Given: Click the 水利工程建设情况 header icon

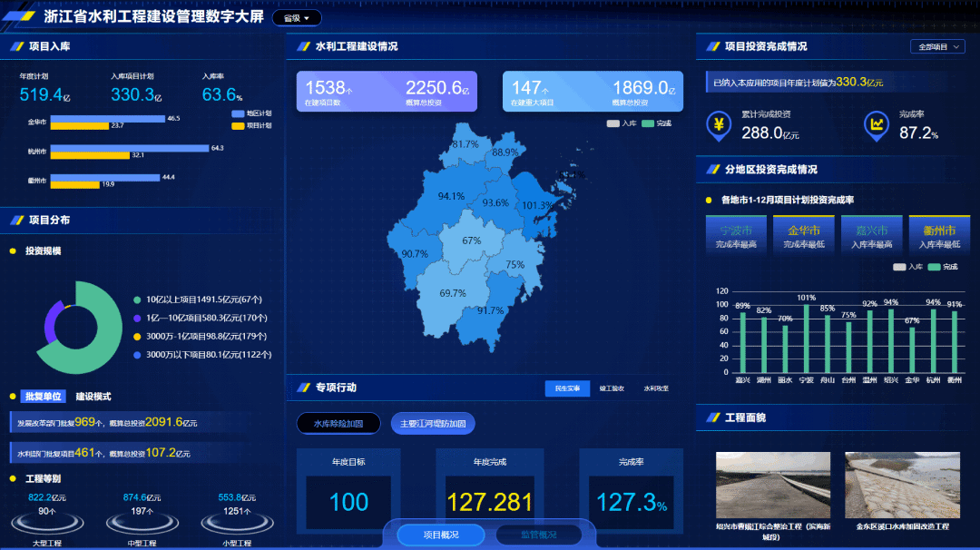Looking at the screenshot, I should 303,46.
